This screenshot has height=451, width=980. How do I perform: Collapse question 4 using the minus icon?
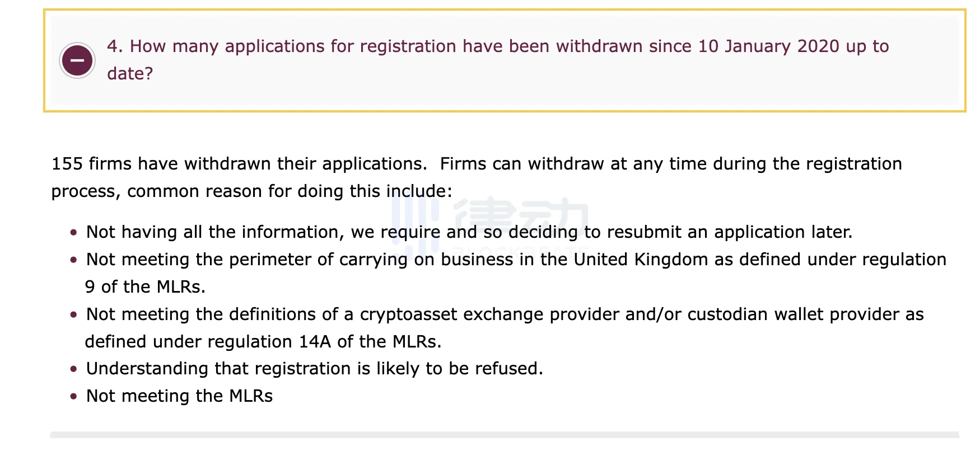[x=77, y=60]
